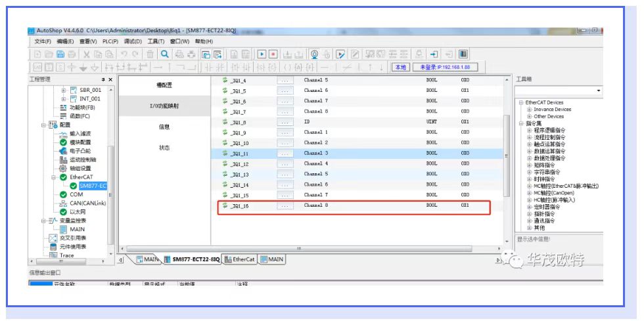Click the Undo arrow icon

124,54
